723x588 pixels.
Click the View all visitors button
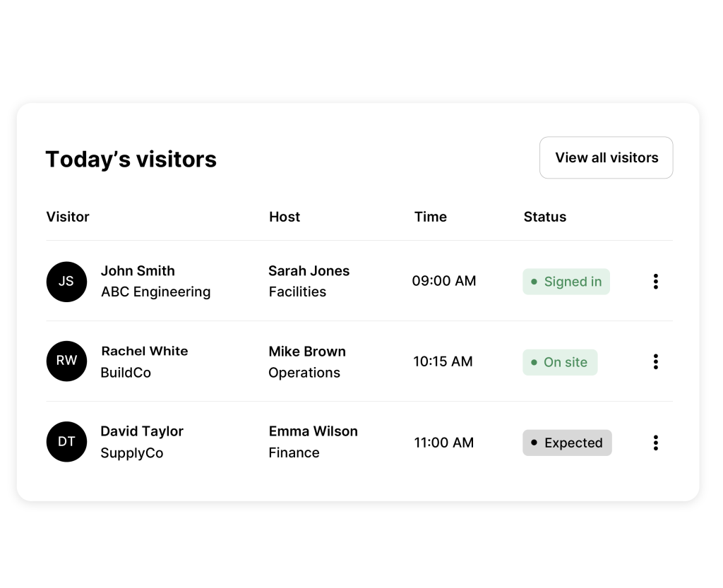point(606,157)
